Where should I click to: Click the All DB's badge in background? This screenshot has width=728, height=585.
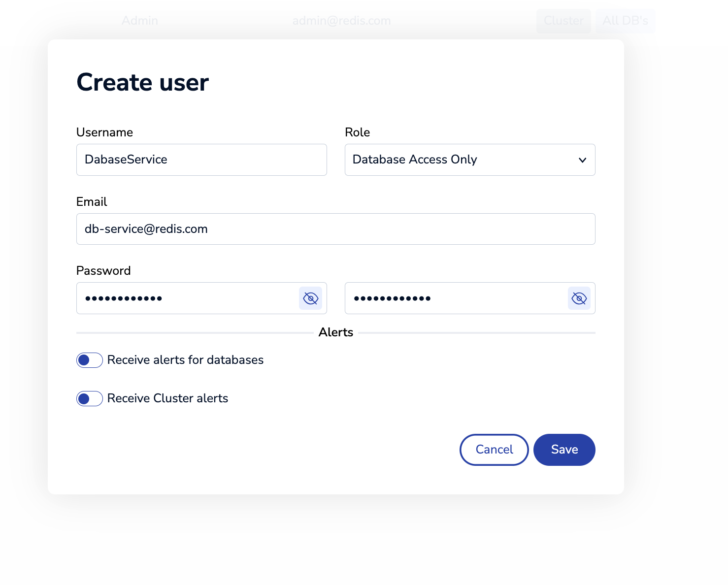(x=625, y=21)
